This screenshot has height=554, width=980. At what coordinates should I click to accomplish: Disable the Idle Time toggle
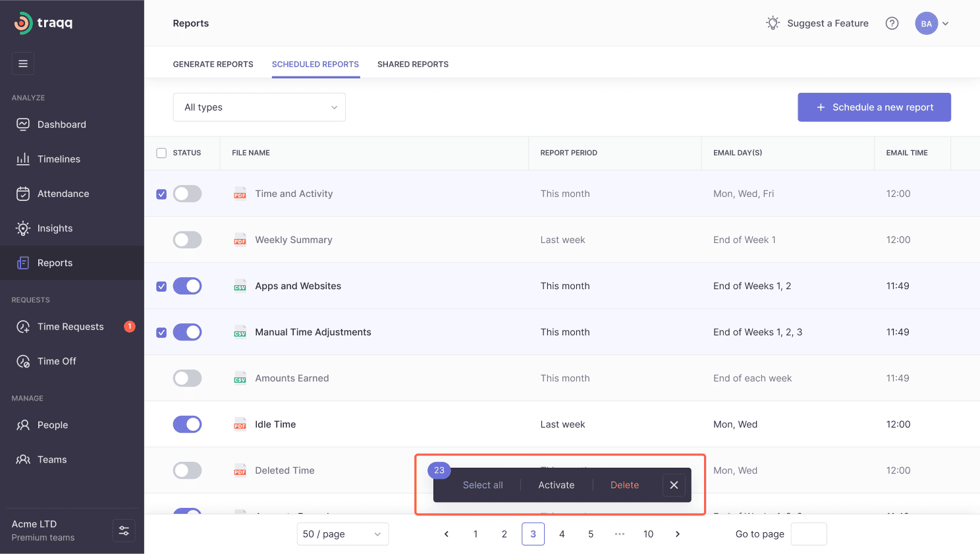187,424
